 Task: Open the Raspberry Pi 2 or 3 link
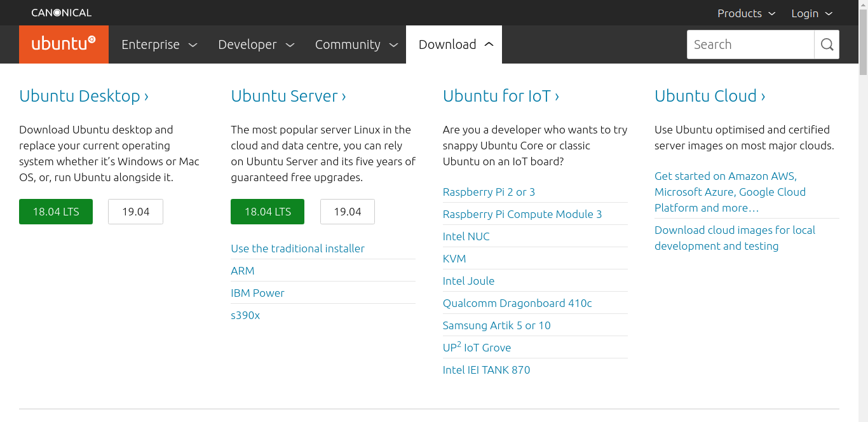pos(489,192)
